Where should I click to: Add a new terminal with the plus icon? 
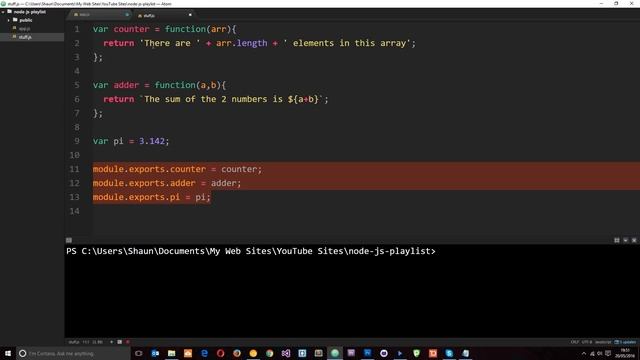point(111,342)
